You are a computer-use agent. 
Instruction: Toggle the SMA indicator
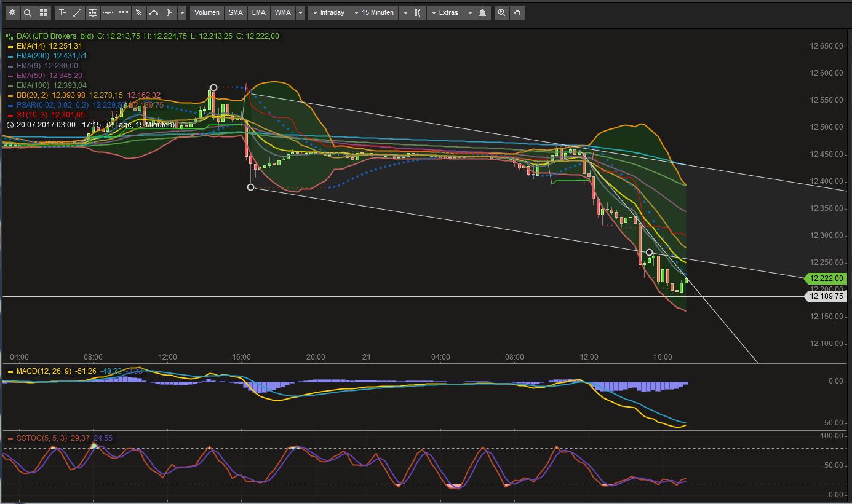click(x=236, y=12)
